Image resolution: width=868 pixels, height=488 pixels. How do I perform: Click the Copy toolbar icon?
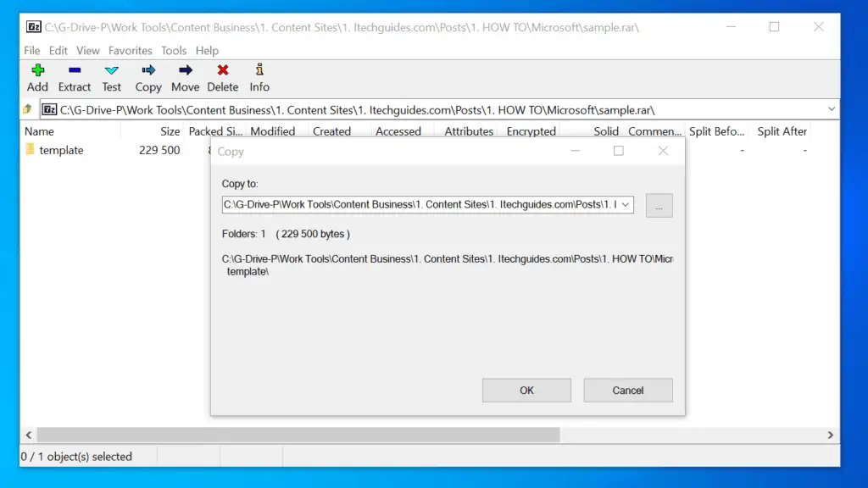coord(148,71)
